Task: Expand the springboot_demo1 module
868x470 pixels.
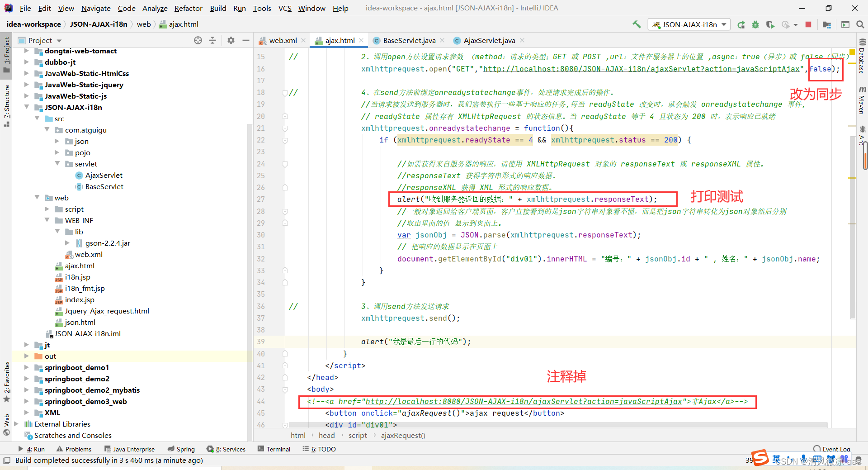Action: coord(26,367)
